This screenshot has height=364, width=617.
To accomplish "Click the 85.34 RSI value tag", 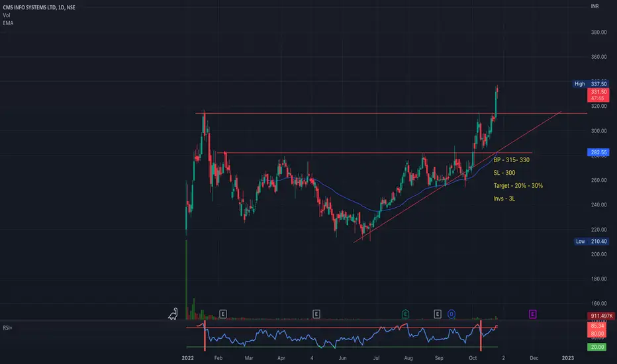I will 597,326.
